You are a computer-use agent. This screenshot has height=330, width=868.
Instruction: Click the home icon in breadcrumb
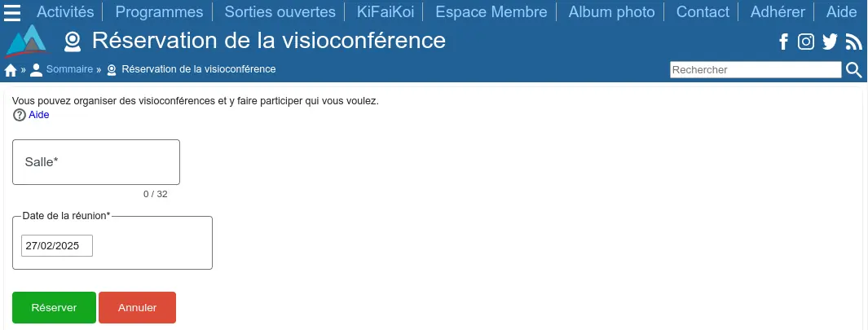pyautogui.click(x=10, y=70)
